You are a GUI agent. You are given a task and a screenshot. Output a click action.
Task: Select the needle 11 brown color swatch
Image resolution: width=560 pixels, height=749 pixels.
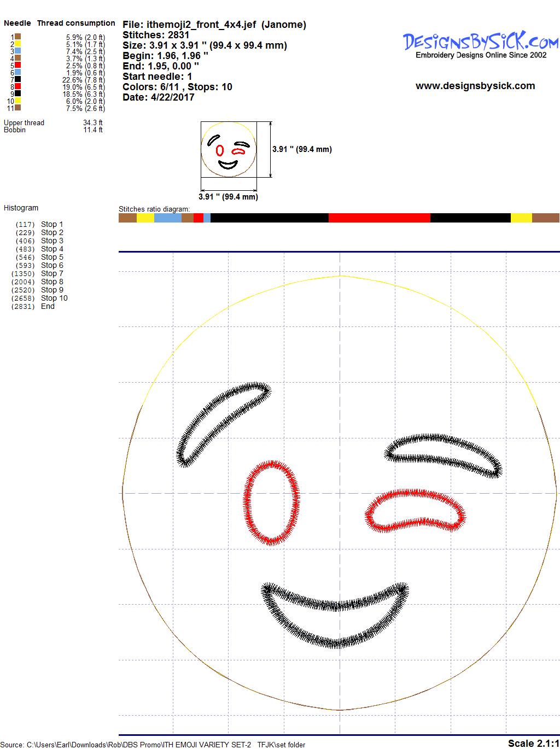tap(17, 108)
